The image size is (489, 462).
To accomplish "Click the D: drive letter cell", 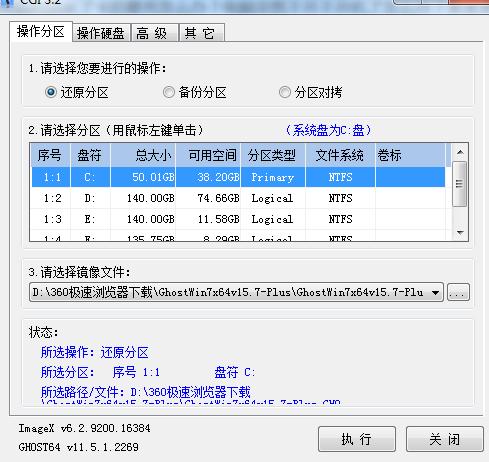I will [90, 198].
